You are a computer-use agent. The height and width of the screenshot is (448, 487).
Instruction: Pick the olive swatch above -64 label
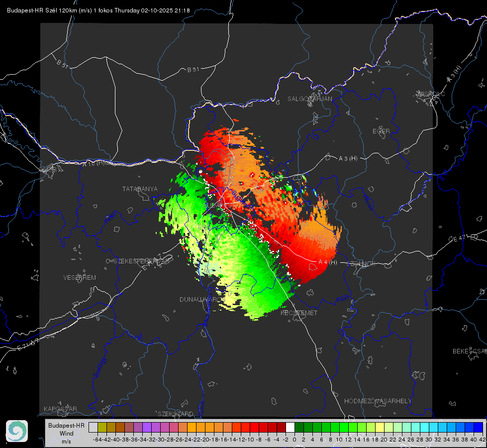pyautogui.click(x=102, y=427)
